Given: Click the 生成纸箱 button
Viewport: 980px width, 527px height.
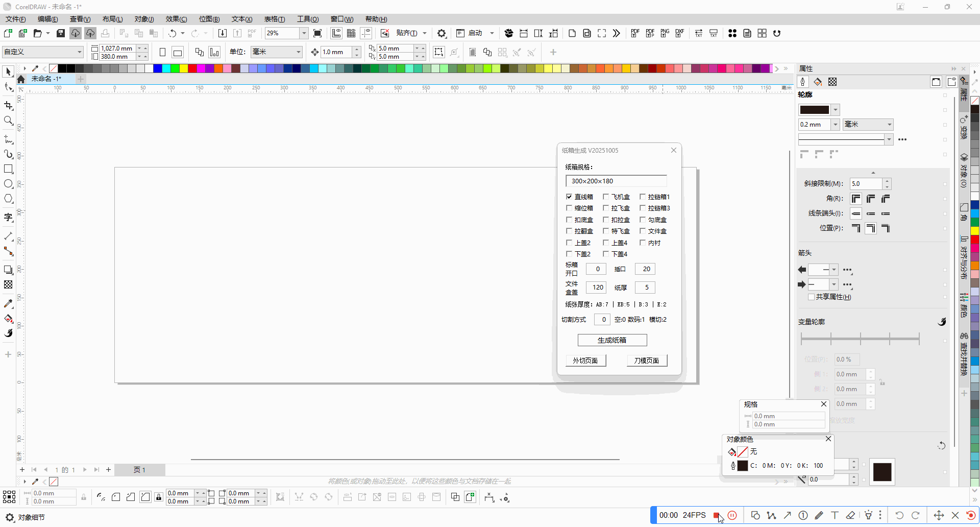Looking at the screenshot, I should [x=612, y=340].
